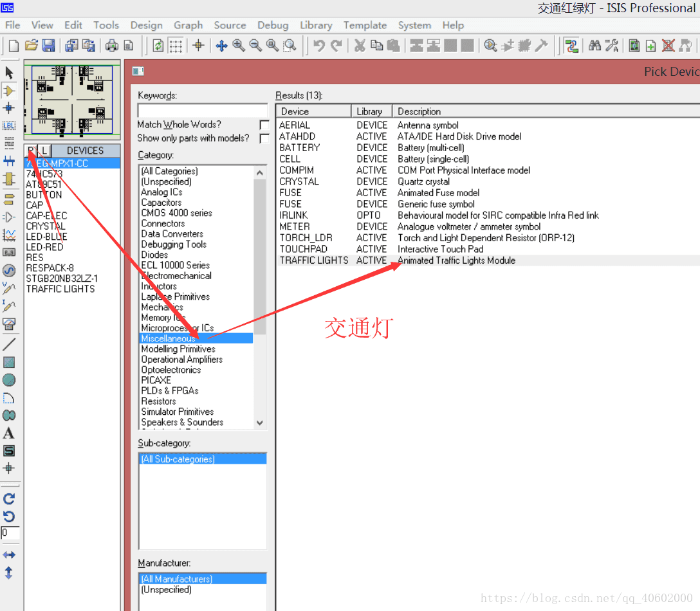Viewport: 700px width, 611px height.
Task: Open the Tools menu
Action: [106, 26]
